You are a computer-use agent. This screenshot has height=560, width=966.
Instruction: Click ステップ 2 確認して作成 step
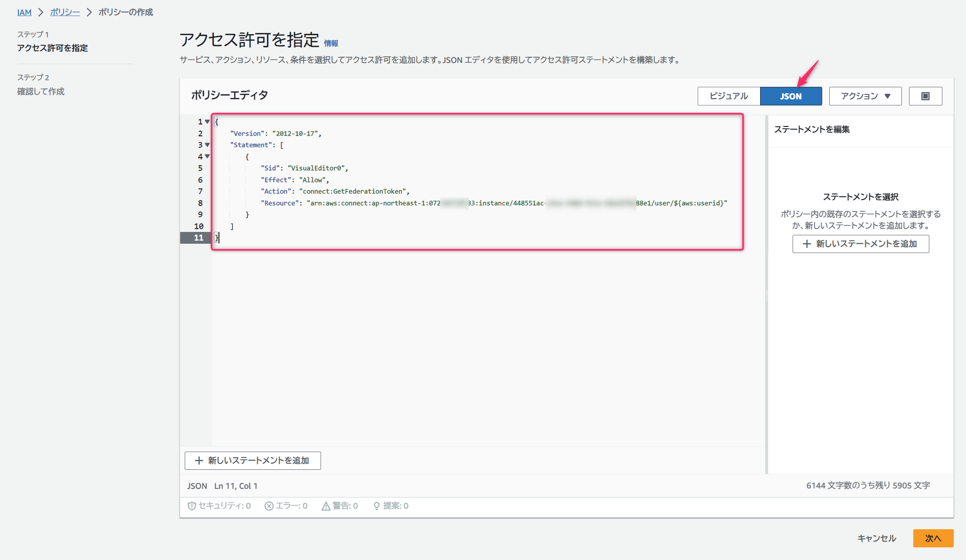pos(41,85)
